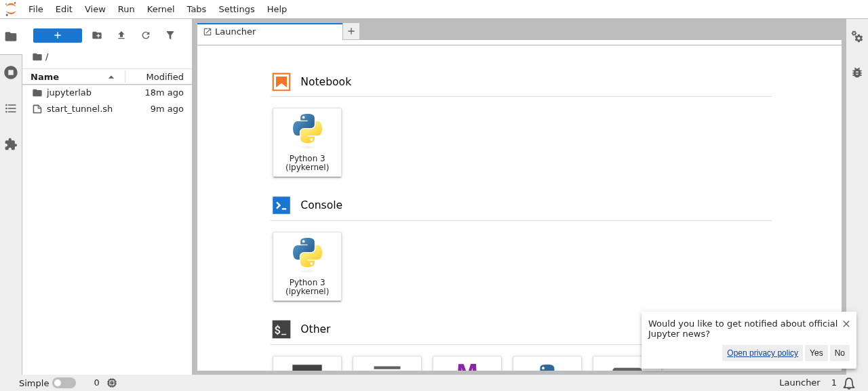
Task: Show Running Terminals and Kernels panel
Action: coord(11,73)
